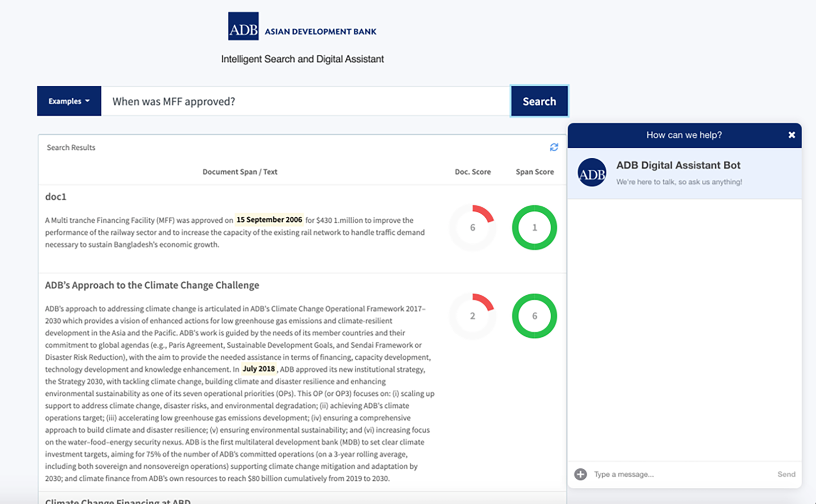Focus the search query input field
Image resolution: width=816 pixels, height=504 pixels.
click(x=305, y=101)
